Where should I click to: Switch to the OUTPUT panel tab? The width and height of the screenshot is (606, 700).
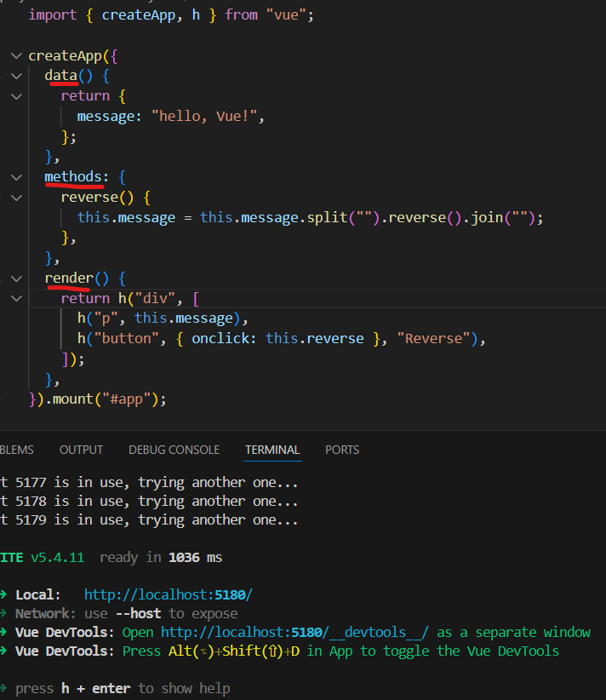pos(81,450)
